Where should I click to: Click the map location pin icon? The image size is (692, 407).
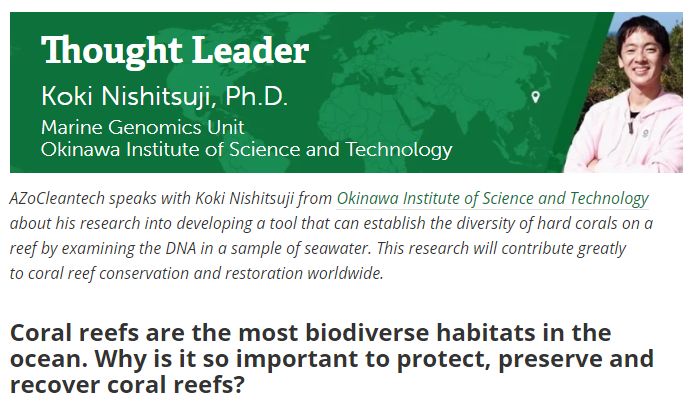[x=535, y=97]
